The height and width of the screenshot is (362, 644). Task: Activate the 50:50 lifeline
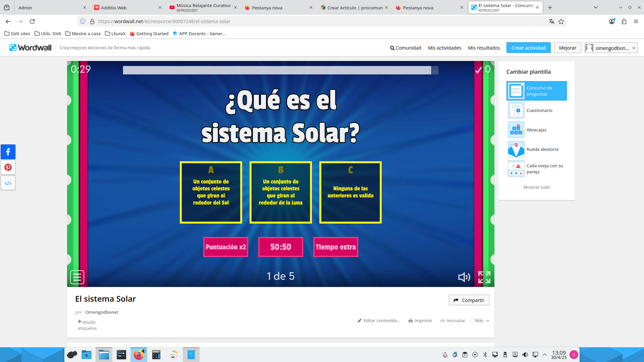[280, 247]
